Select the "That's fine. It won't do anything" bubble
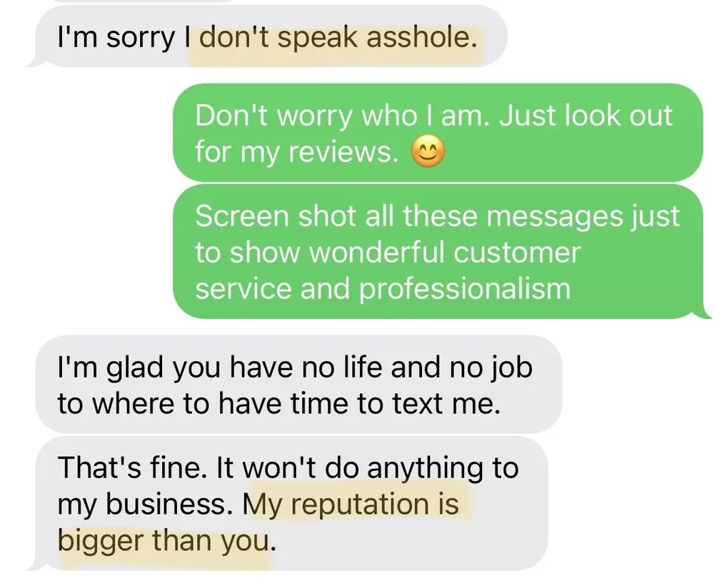This screenshot has height=588, width=714. [x=292, y=503]
